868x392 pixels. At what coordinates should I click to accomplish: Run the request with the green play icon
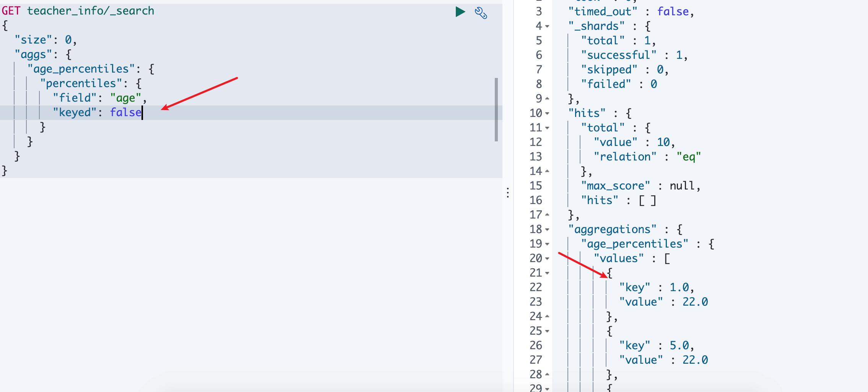click(x=460, y=12)
